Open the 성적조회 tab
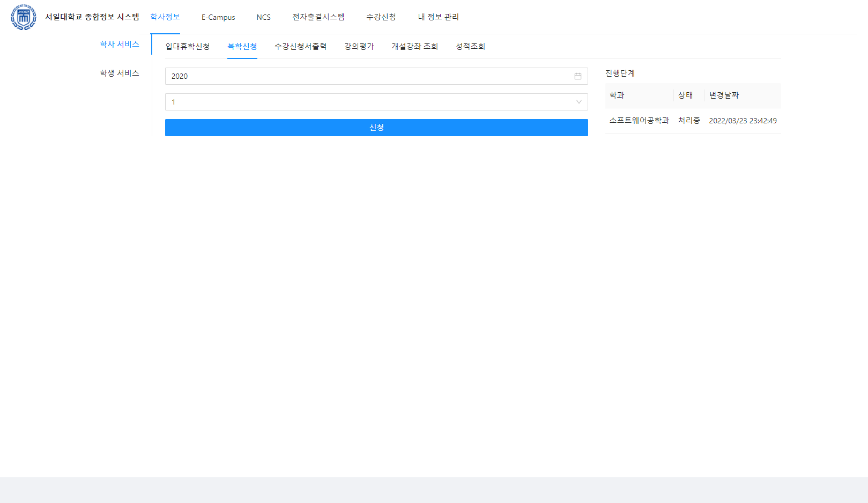The width and height of the screenshot is (868, 503). [x=470, y=46]
